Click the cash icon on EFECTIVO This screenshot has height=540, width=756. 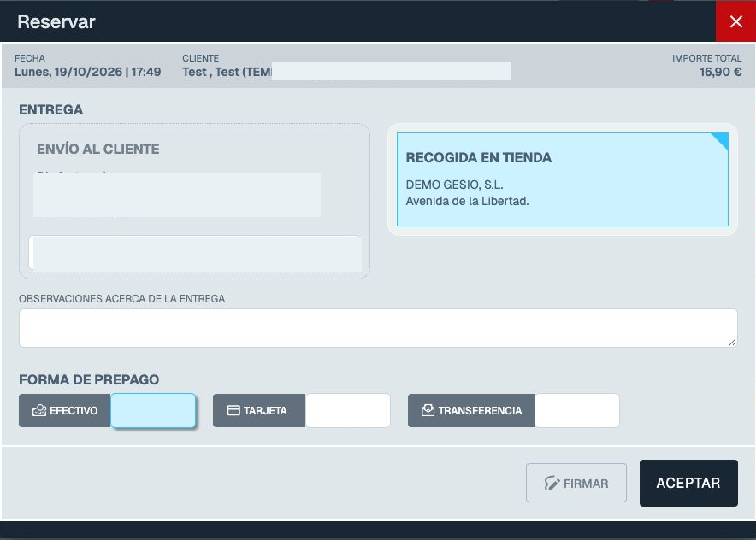39,410
